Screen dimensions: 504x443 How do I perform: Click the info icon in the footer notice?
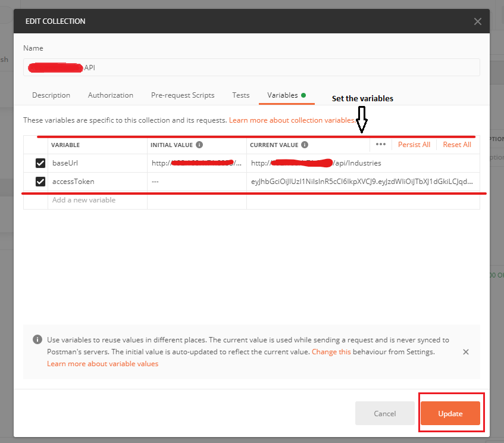(37, 339)
